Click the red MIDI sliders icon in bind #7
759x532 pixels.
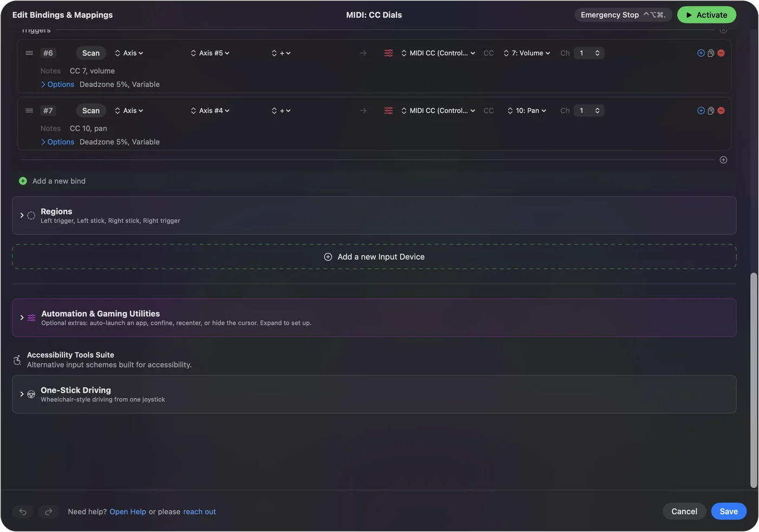pos(389,111)
